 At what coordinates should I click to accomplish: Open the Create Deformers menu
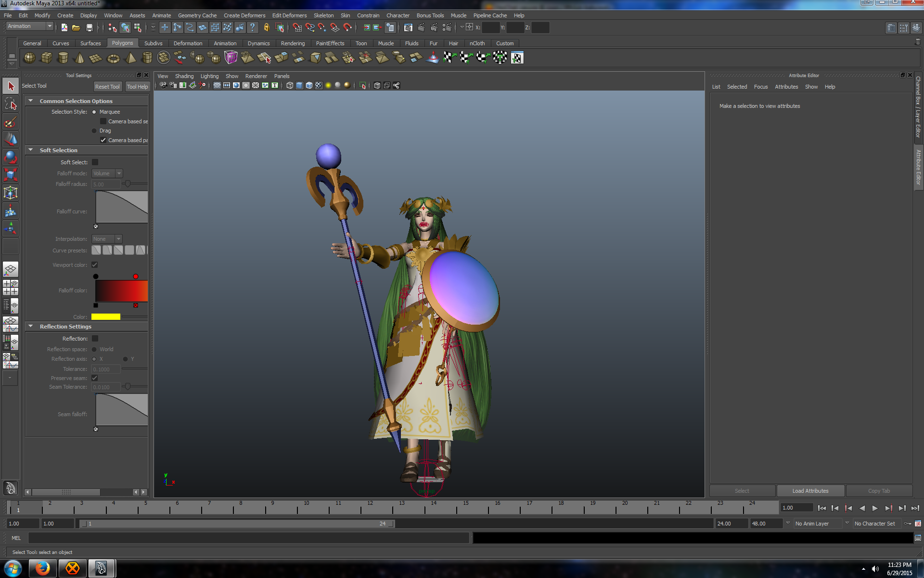click(x=244, y=15)
